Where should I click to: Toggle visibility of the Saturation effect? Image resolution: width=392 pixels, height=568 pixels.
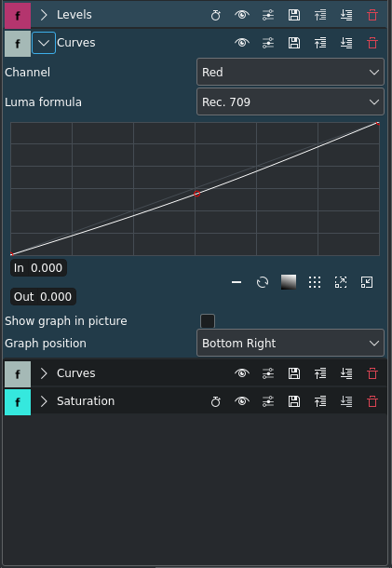tap(242, 401)
